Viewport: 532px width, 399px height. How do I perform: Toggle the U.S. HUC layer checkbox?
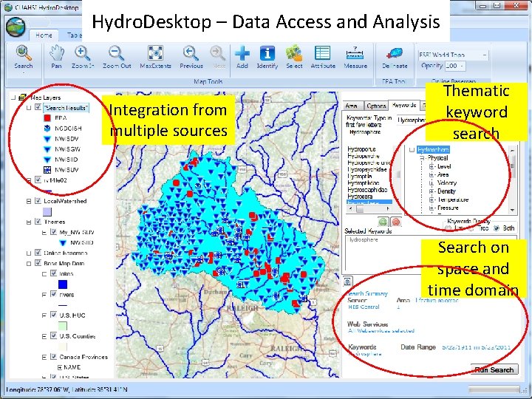(53, 315)
